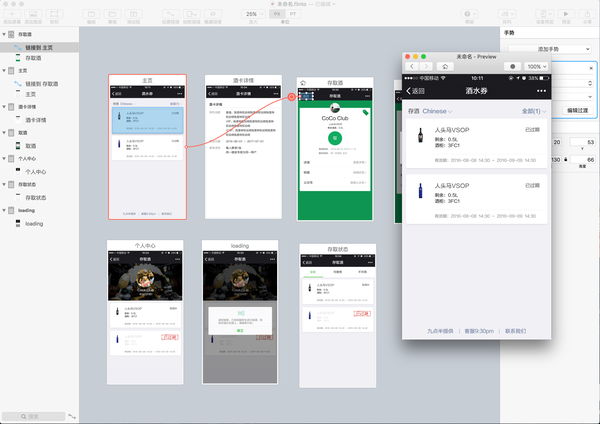Collapse the 取酒 screen group
The width and height of the screenshot is (600, 424).
(x=4, y=133)
